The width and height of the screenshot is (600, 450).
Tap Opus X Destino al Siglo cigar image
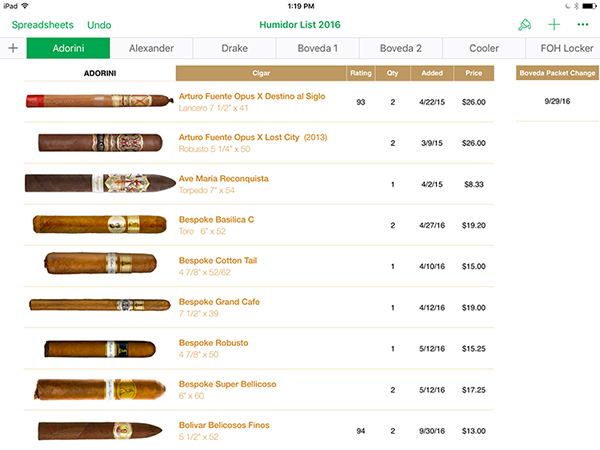pyautogui.click(x=99, y=101)
